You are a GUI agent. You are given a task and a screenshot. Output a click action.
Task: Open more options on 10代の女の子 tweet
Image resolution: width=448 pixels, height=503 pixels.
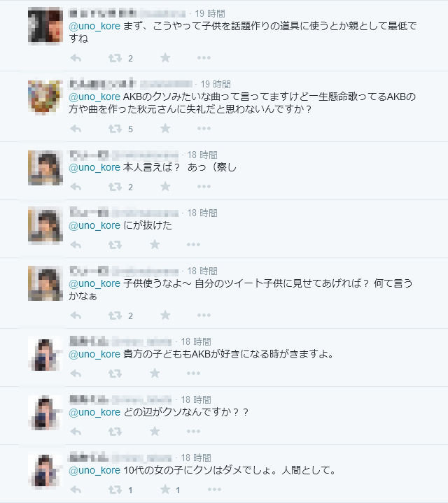214,489
